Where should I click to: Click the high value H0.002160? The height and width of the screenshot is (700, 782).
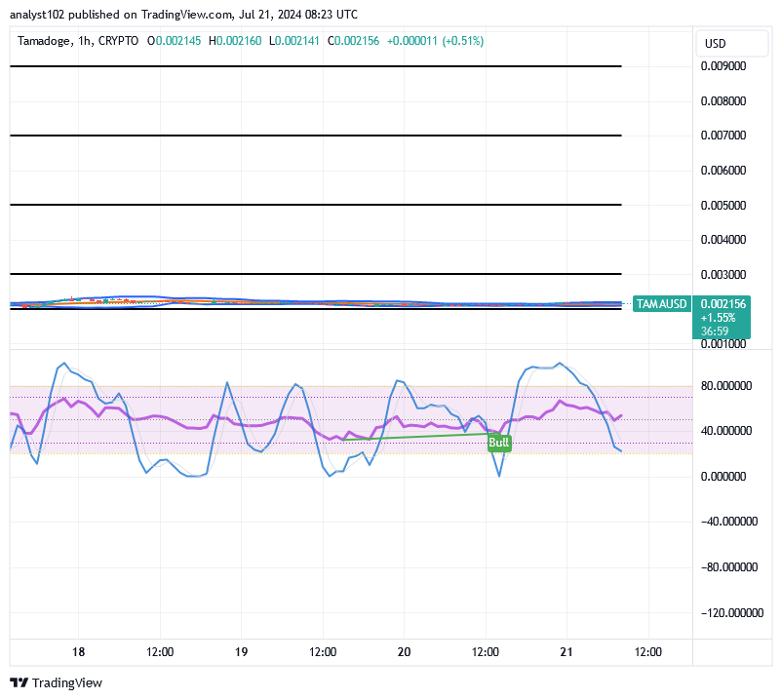(x=235, y=41)
